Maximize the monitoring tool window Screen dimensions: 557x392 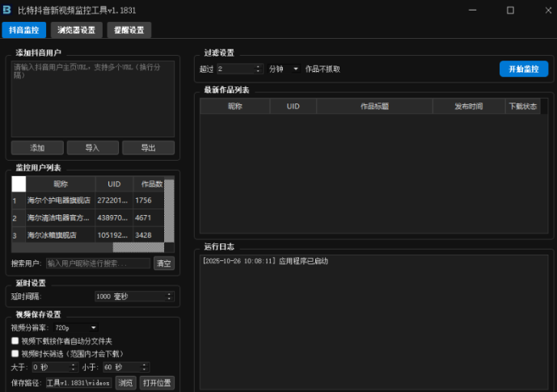pyautogui.click(x=510, y=11)
